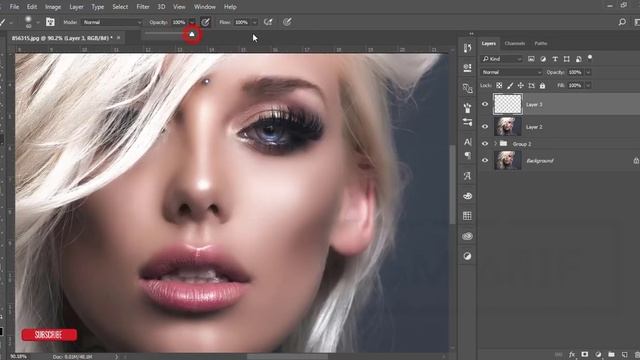Image resolution: width=640 pixels, height=360 pixels.
Task: Select the Layer 2 thumbnail
Action: [x=508, y=127]
